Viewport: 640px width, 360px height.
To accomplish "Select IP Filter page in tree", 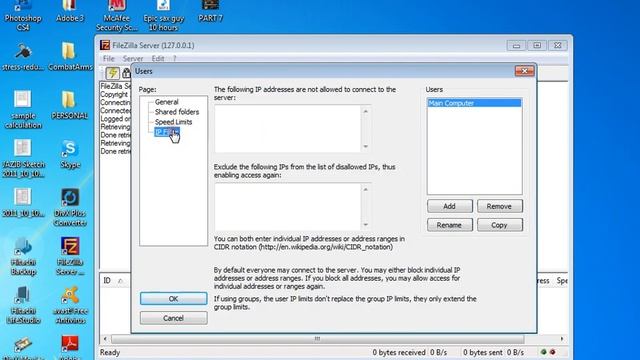I will pos(167,132).
